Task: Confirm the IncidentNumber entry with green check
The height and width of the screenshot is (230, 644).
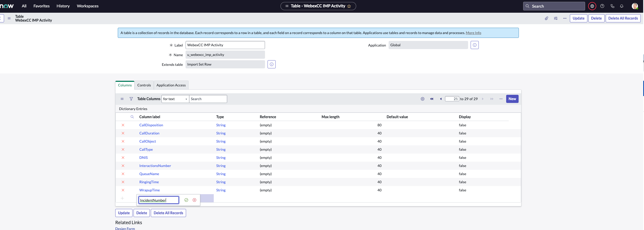Action: click(186, 200)
